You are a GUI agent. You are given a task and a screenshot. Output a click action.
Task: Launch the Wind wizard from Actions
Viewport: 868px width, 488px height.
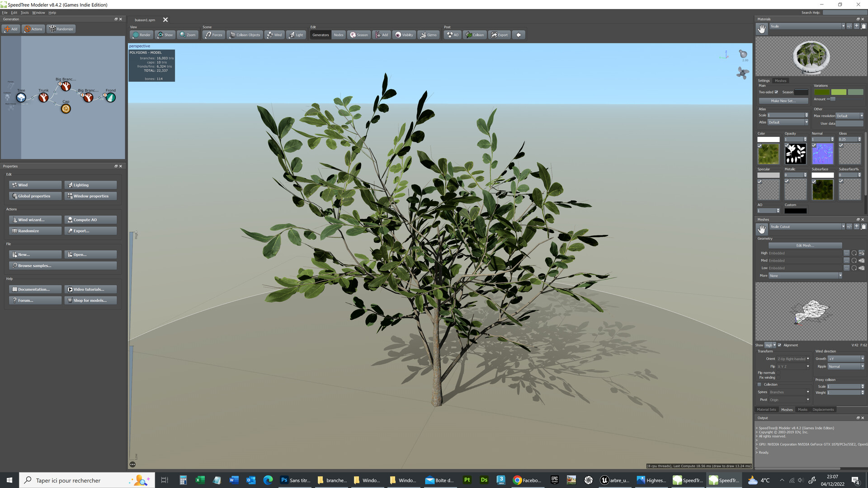tap(35, 220)
